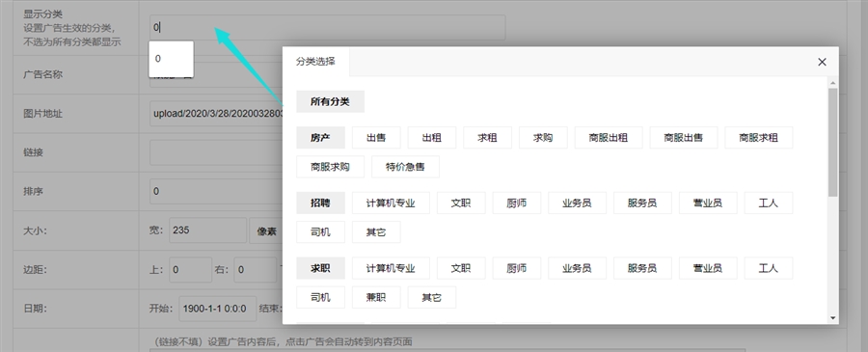Viewport: 868px width, 352px height.
Task: Select the 房产 category
Action: tap(320, 138)
